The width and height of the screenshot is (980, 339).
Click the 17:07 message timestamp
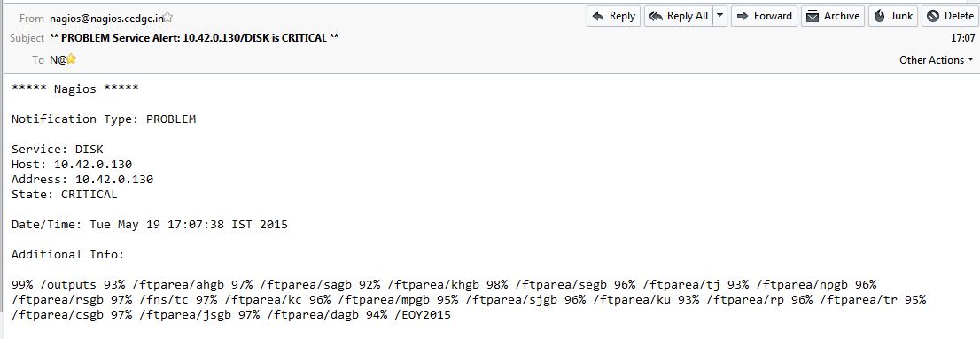[x=962, y=38]
